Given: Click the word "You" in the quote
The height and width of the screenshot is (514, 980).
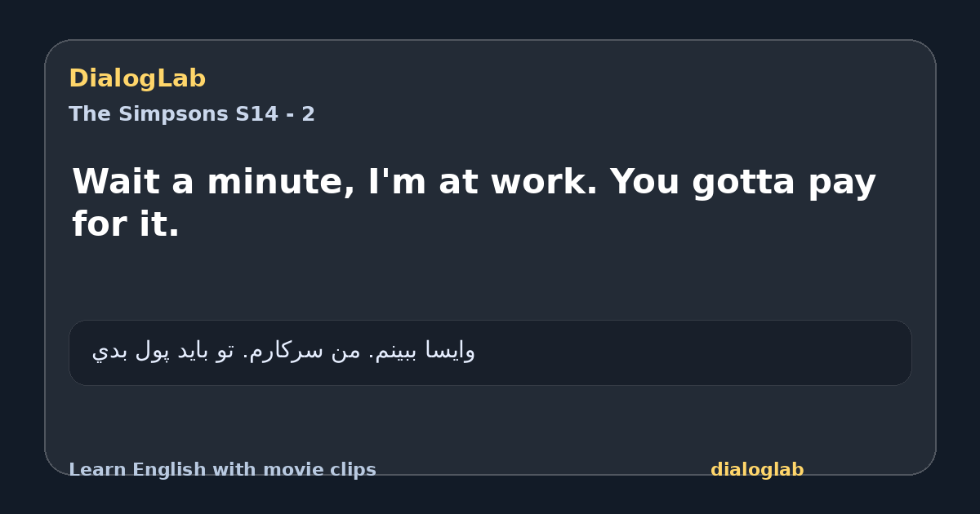Looking at the screenshot, I should click(x=644, y=182).
